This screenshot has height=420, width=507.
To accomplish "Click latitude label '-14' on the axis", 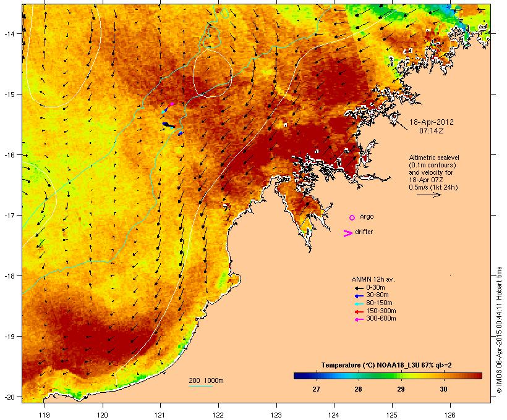I will (9, 33).
